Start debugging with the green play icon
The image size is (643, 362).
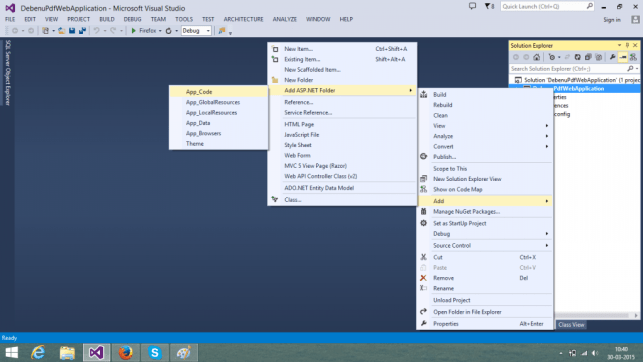click(x=133, y=31)
